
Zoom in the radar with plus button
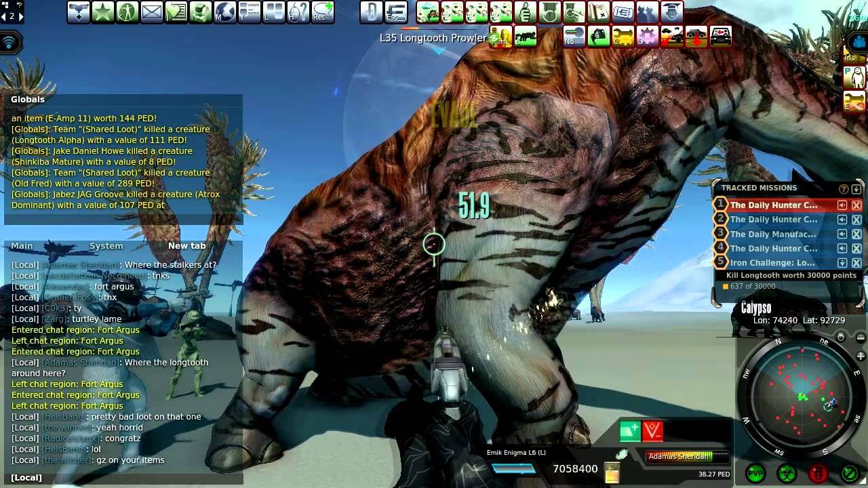tap(861, 356)
